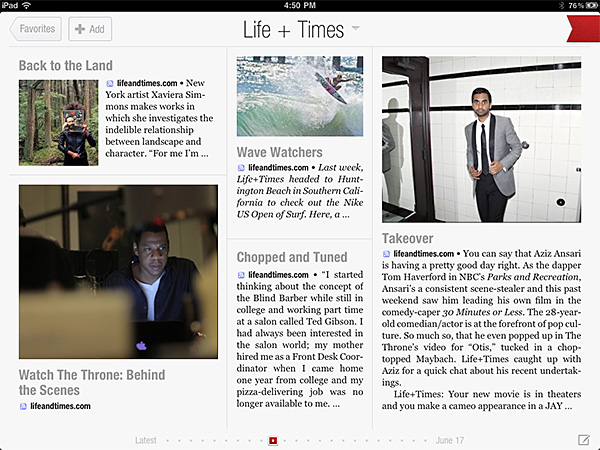Read the Chopped and Tuned excerpt text
This screenshot has height=450, width=600.
[x=300, y=339]
